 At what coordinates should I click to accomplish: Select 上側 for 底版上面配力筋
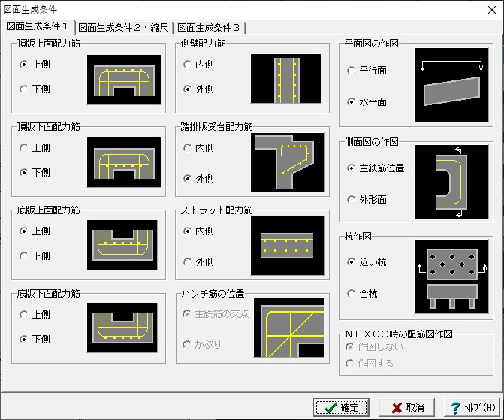35,231
